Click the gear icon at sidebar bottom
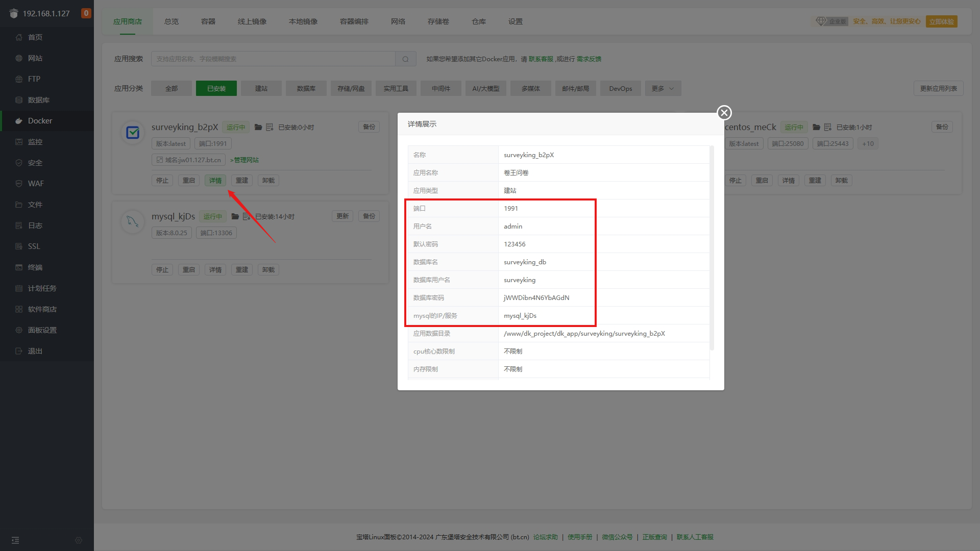The height and width of the screenshot is (551, 980). point(79,540)
